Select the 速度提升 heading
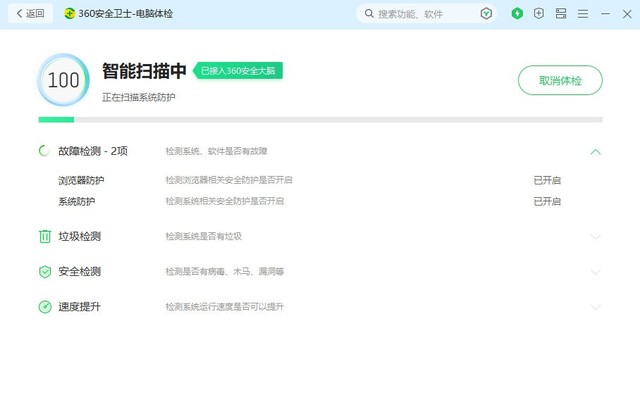Viewport: 640px width, 402px height. pos(80,306)
